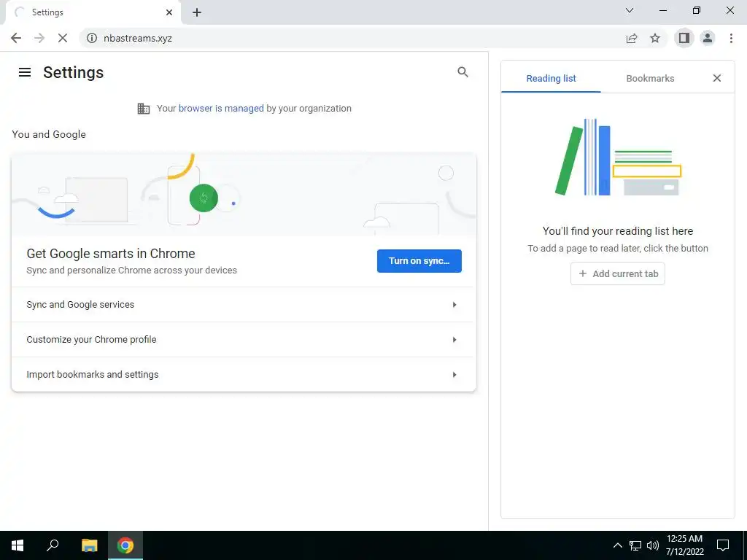Click the 'You and Google' heading
747x560 pixels.
tap(49, 134)
